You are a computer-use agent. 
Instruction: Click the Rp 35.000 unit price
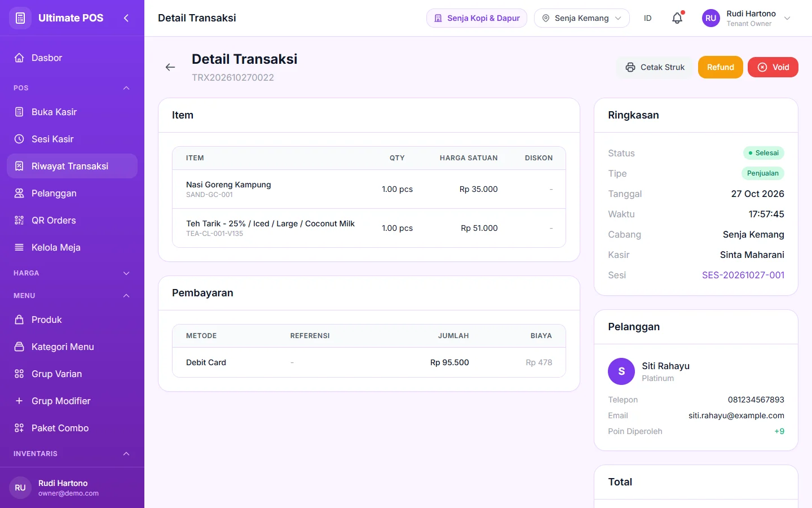(478, 189)
